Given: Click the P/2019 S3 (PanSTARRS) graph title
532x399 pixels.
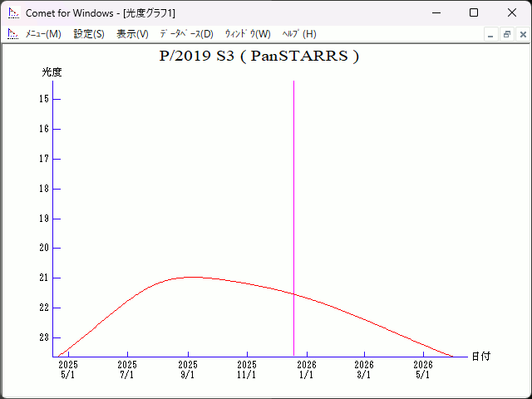Looking at the screenshot, I should click(259, 57).
